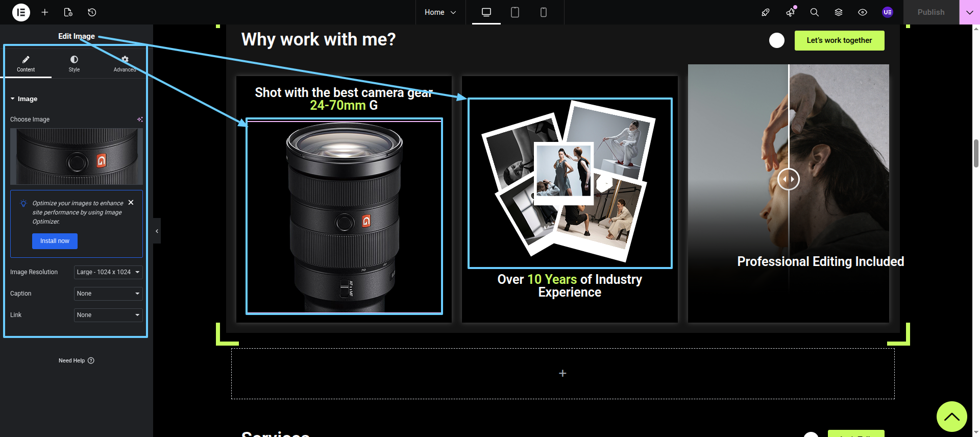Click the Install now button

pos(55,241)
